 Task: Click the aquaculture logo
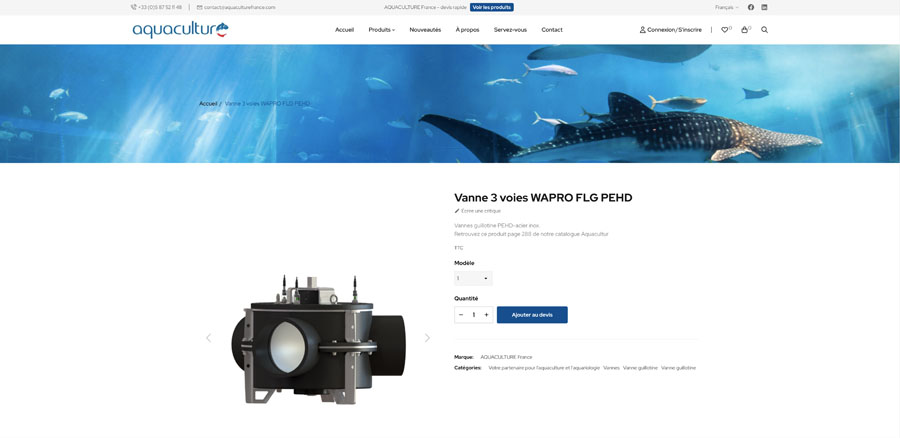(180, 30)
